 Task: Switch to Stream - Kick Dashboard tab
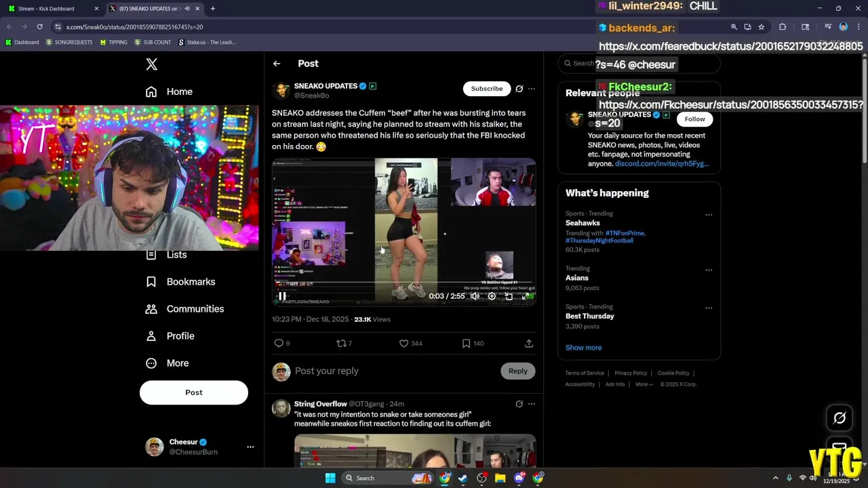54,9
